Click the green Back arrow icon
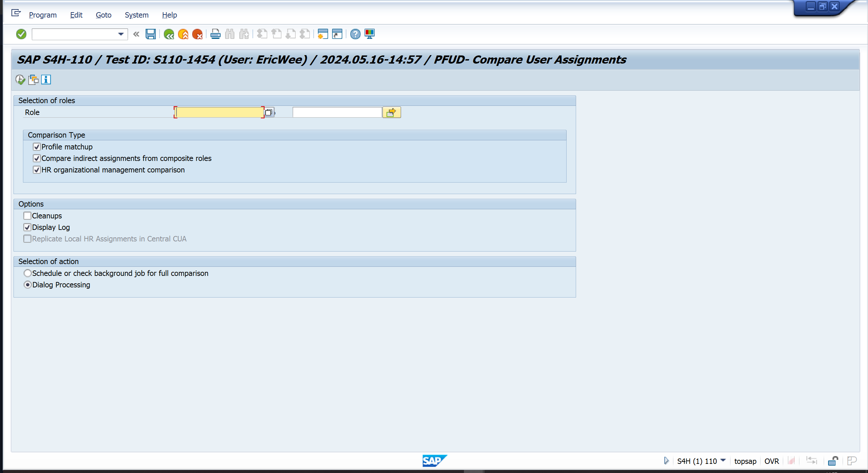Image resolution: width=868 pixels, height=473 pixels. click(169, 34)
